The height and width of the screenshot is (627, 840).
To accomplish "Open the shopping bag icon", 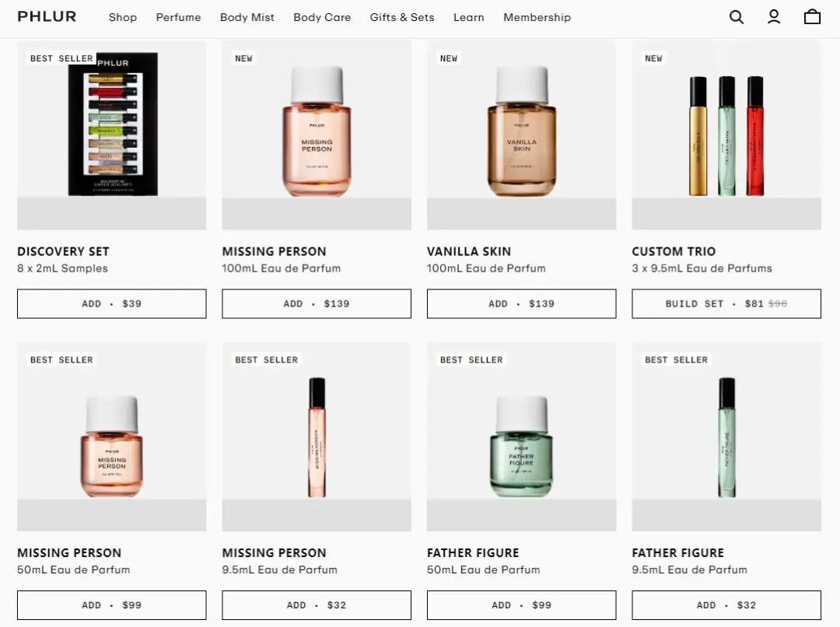I will (812, 17).
